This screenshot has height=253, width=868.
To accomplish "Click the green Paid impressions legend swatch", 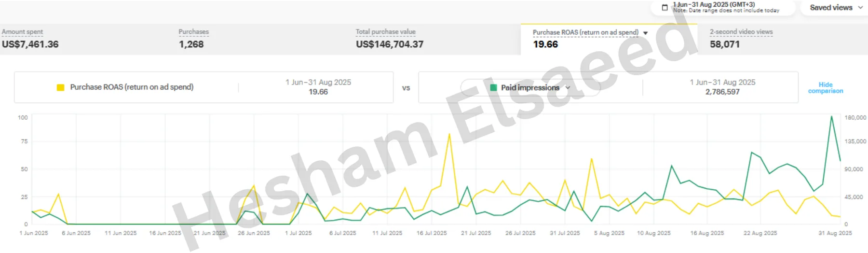I will [493, 88].
